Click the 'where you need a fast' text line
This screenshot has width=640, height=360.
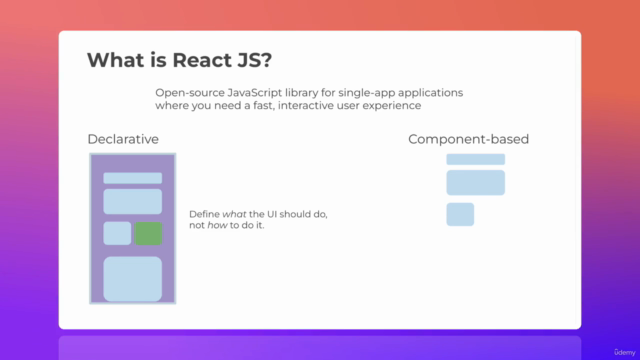pyautogui.click(x=288, y=106)
